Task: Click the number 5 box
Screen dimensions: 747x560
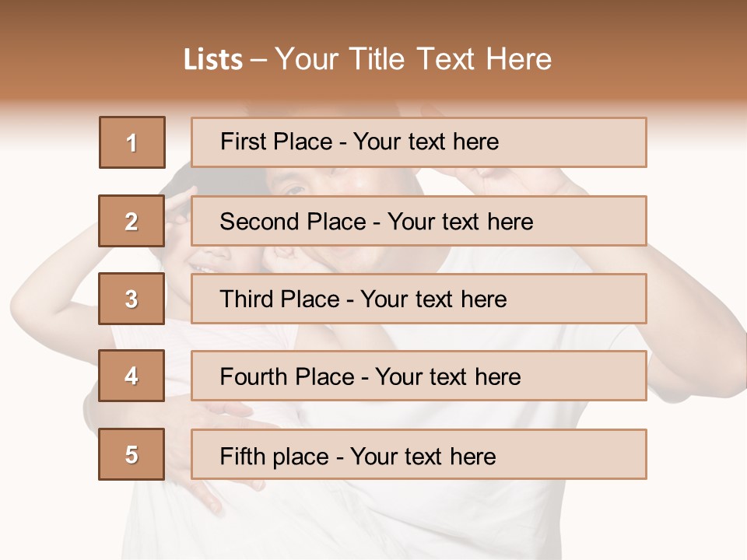Action: [132, 454]
